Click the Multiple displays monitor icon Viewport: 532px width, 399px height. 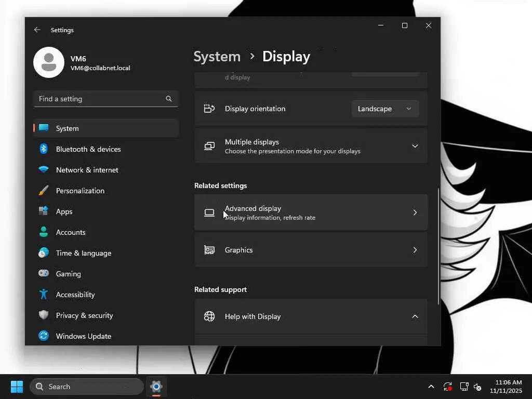pyautogui.click(x=209, y=146)
